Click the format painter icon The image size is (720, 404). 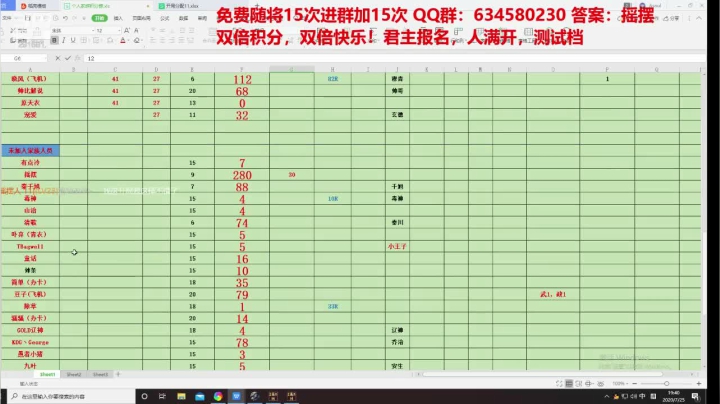[12, 40]
